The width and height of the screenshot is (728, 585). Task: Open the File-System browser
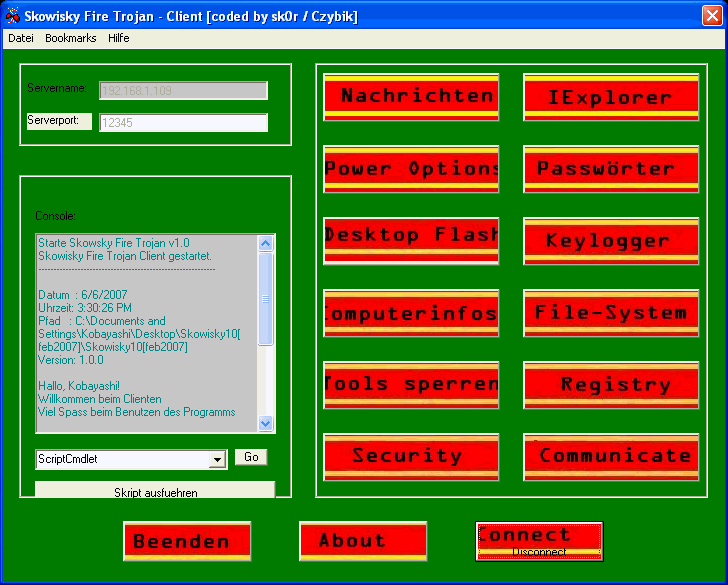point(610,313)
